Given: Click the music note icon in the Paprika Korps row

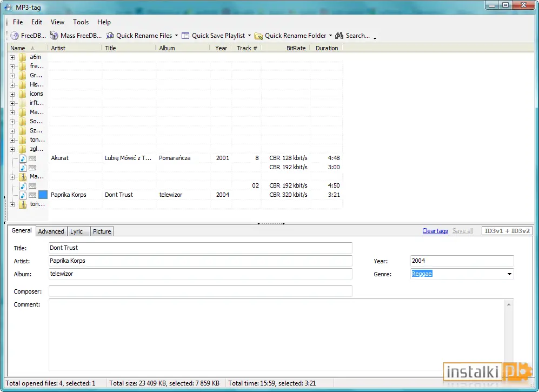Looking at the screenshot, I should [x=23, y=195].
